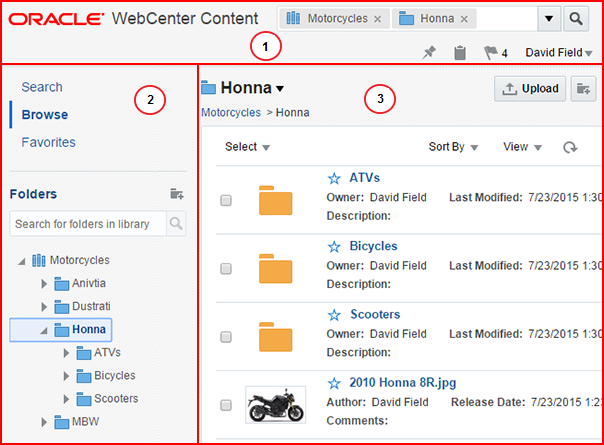Expand the Anivtia folder tree node
The image size is (604, 445).
[x=44, y=284]
